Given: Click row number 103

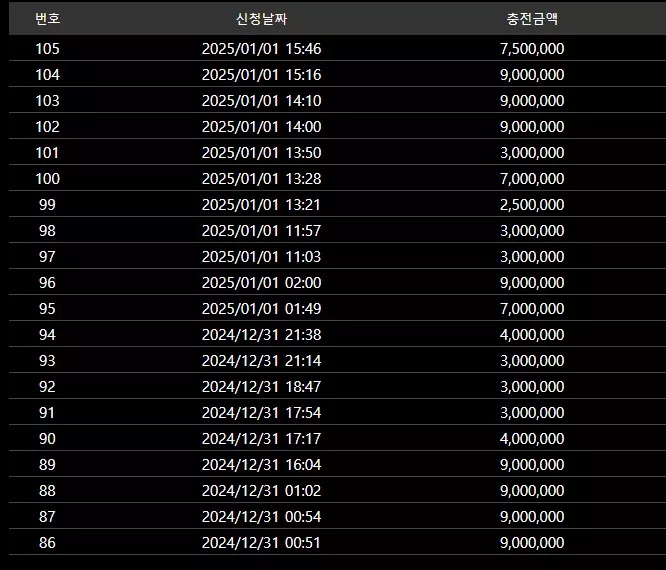Looking at the screenshot, I should pyautogui.click(x=48, y=101).
